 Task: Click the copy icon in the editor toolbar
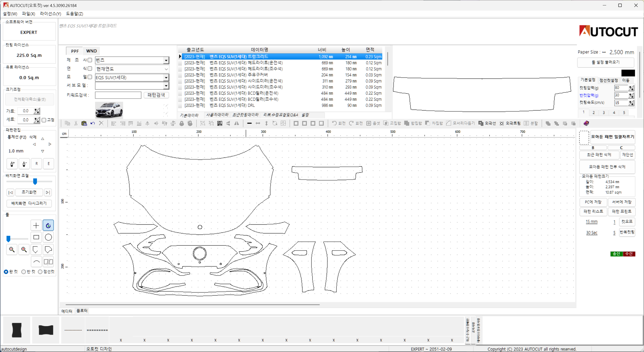pos(67,123)
